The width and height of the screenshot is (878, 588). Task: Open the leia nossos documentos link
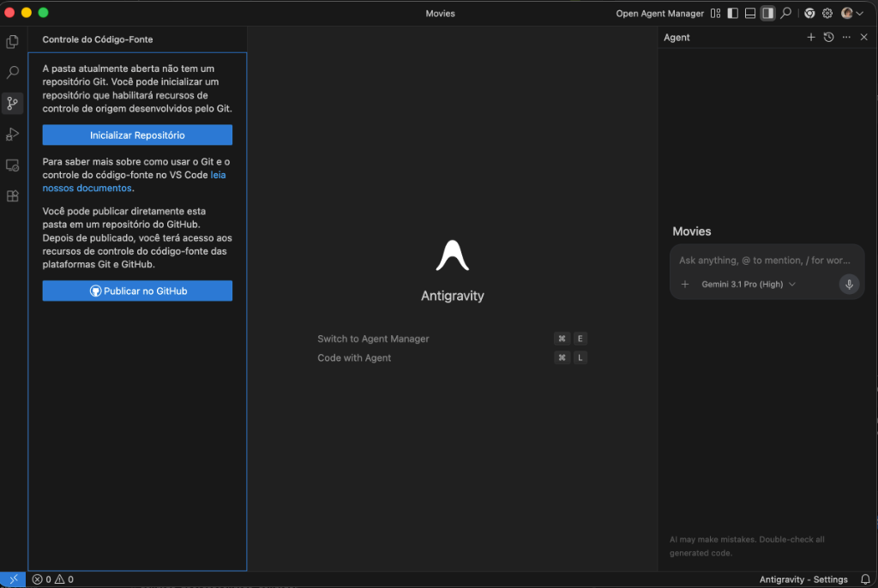134,182
